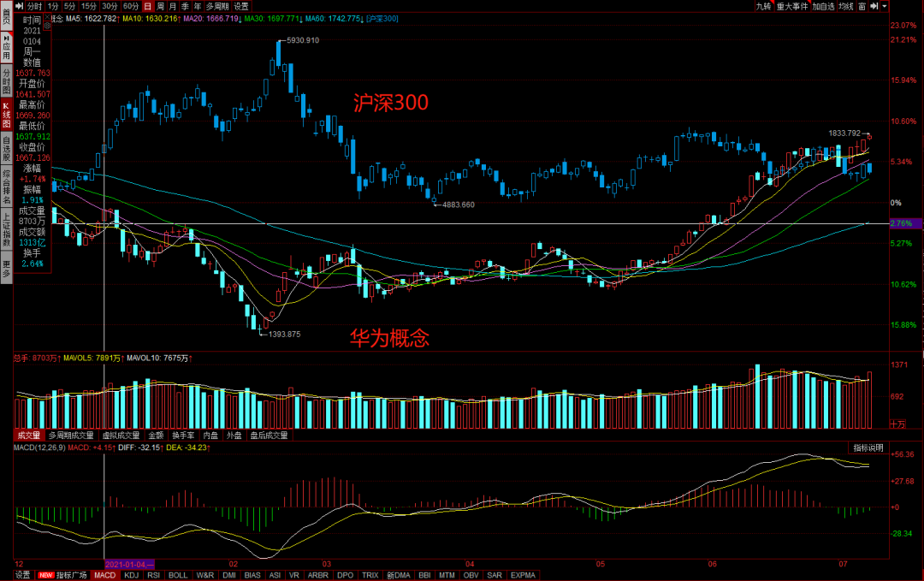
Task: Select the 60分 period
Action: [x=130, y=6]
